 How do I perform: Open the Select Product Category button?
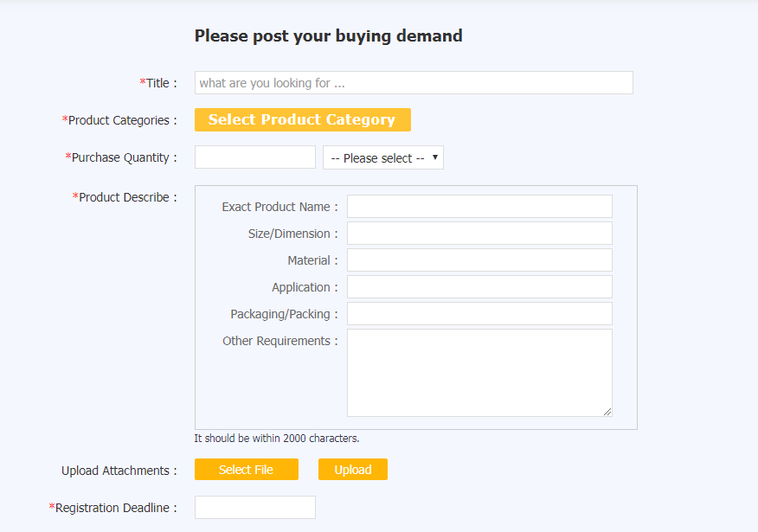[303, 120]
